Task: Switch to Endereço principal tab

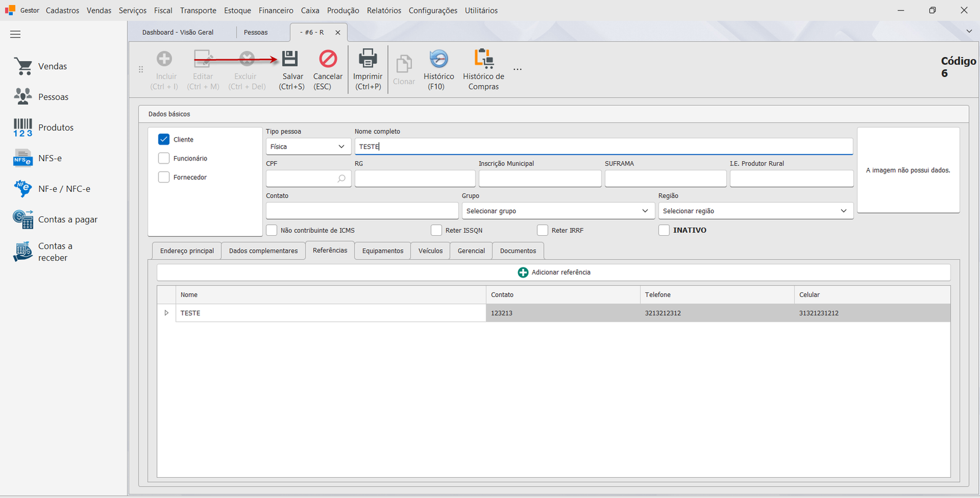Action: [x=187, y=251]
